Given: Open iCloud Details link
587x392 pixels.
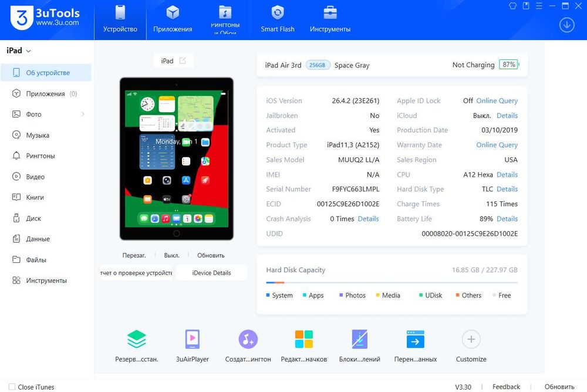Looking at the screenshot, I should (x=507, y=116).
